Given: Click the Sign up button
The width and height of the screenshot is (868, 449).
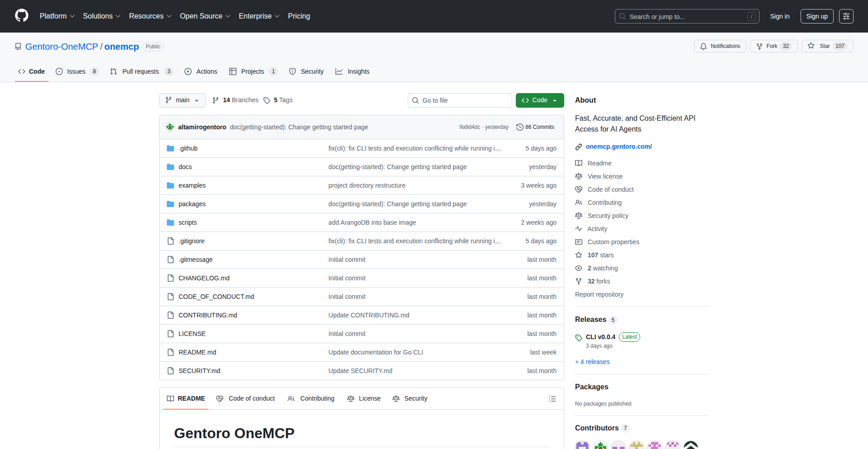Looking at the screenshot, I should 817,16.
